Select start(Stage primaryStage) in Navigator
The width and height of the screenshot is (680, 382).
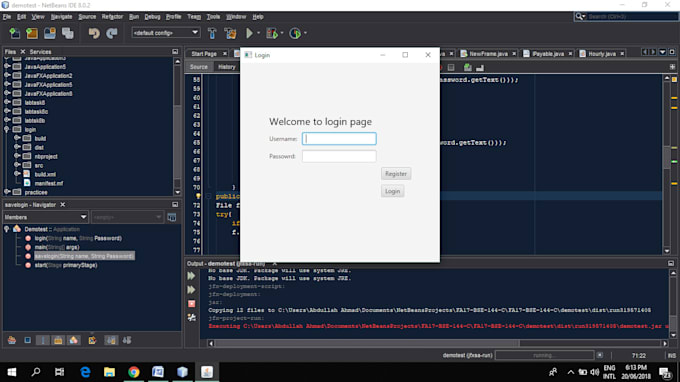pyautogui.click(x=66, y=265)
